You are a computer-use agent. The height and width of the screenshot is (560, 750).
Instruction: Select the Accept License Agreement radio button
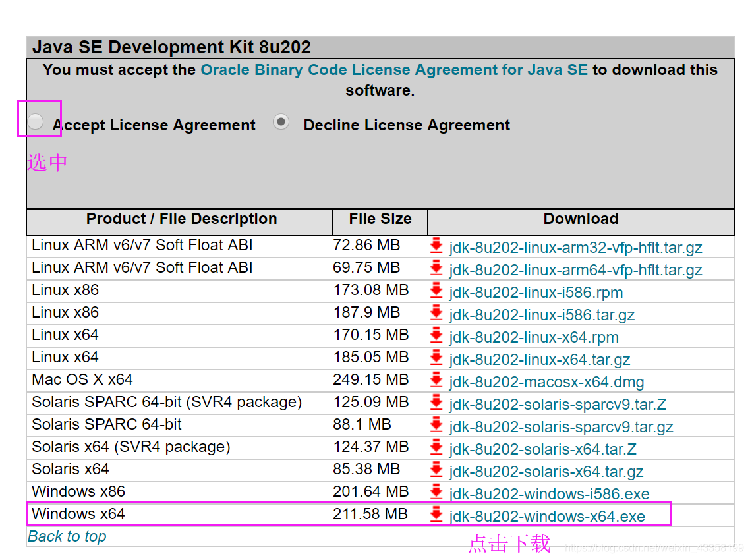(36, 122)
